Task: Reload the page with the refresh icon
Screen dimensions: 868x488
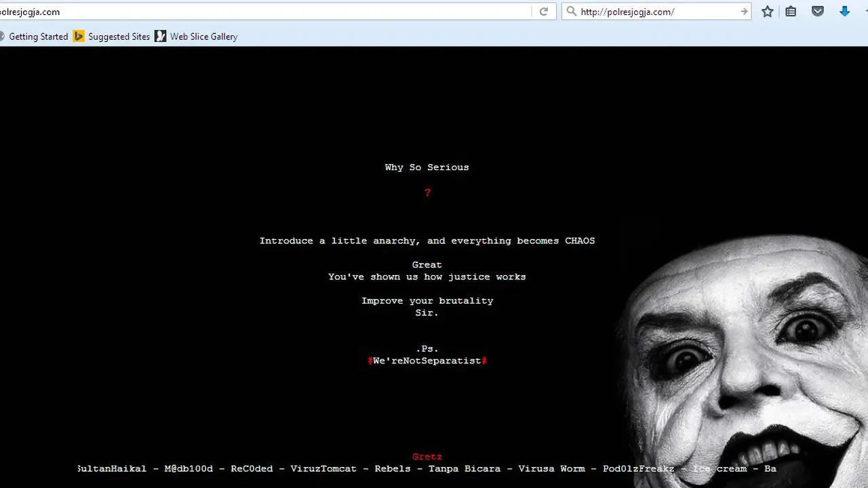Action: [543, 12]
